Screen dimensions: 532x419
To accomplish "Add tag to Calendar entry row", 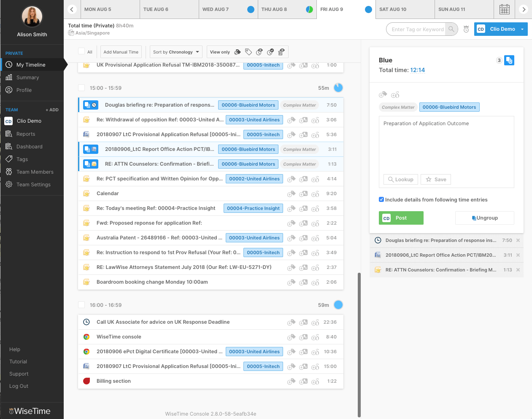I will pos(291,194).
